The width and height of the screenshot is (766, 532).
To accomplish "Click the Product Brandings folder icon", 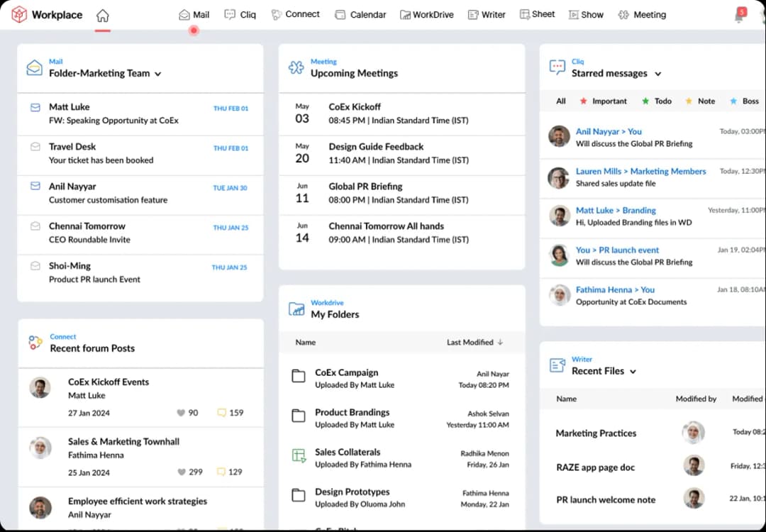I will tap(299, 416).
